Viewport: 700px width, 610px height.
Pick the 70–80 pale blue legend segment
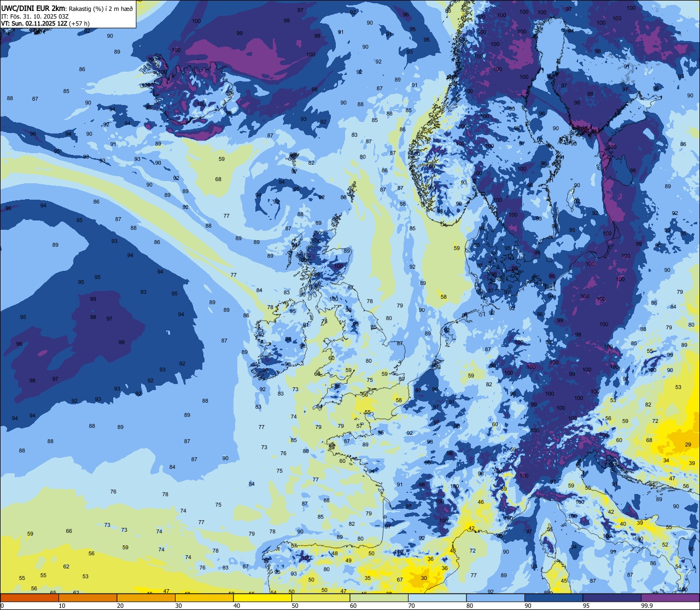[x=437, y=598]
